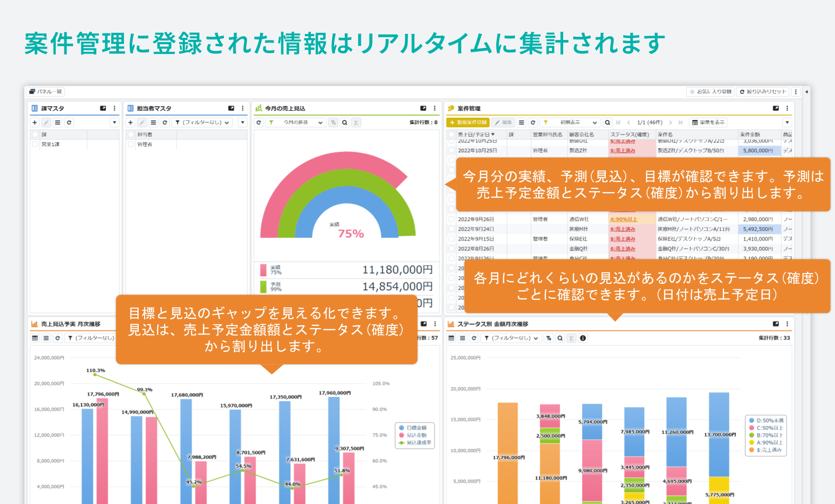Open the top-right screen options menu

pyautogui.click(x=796, y=92)
